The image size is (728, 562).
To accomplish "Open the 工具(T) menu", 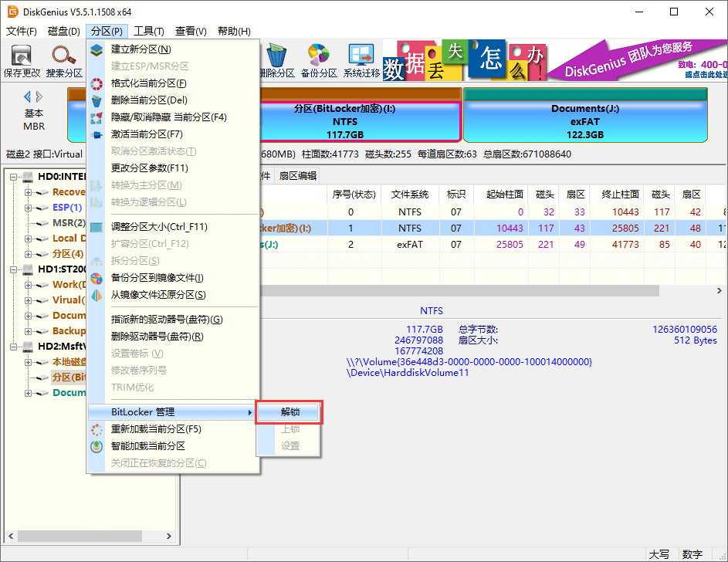I will click(x=148, y=31).
